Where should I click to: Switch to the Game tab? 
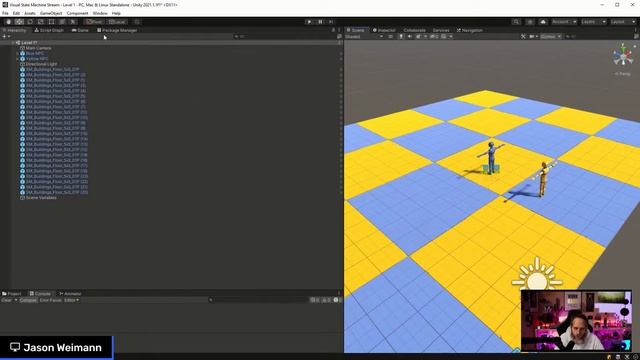pyautogui.click(x=80, y=30)
